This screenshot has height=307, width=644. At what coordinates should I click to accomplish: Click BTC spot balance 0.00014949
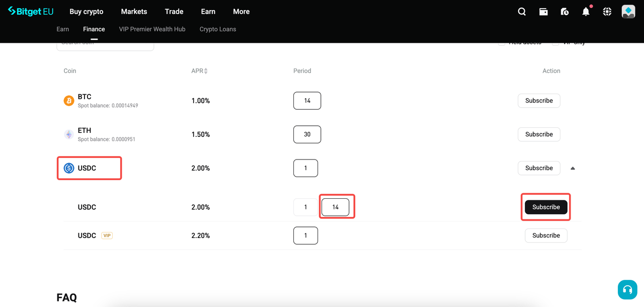108,106
